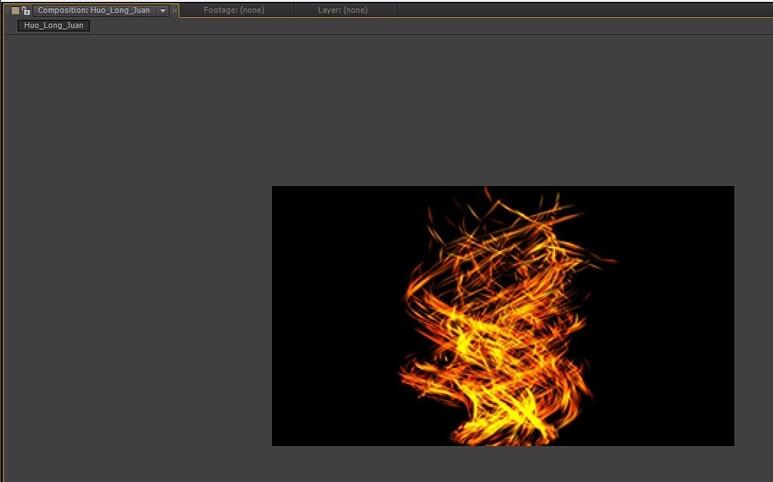Close the Huo_Long_Juan composition tab
Image resolution: width=773 pixels, height=482 pixels.
coord(175,10)
